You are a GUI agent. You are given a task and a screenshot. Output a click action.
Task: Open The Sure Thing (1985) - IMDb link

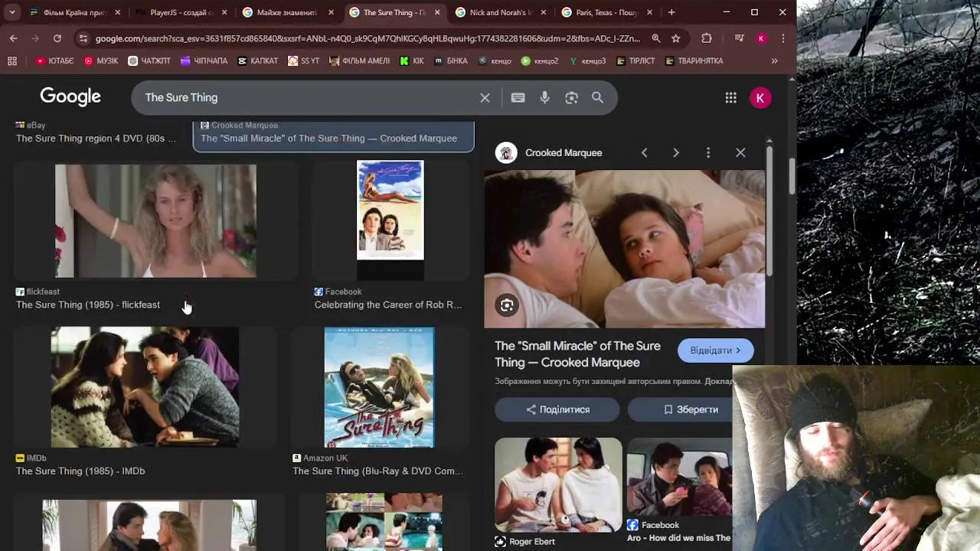pos(80,471)
